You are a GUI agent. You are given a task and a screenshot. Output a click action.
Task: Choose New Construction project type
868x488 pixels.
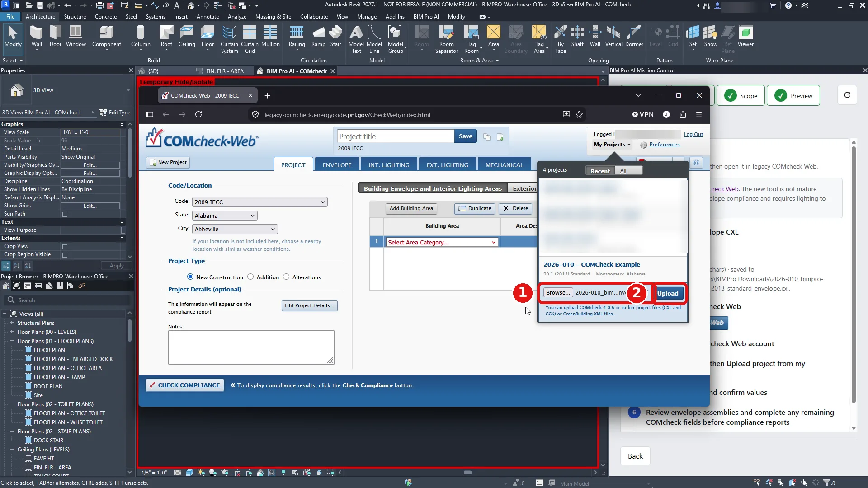[x=190, y=277]
